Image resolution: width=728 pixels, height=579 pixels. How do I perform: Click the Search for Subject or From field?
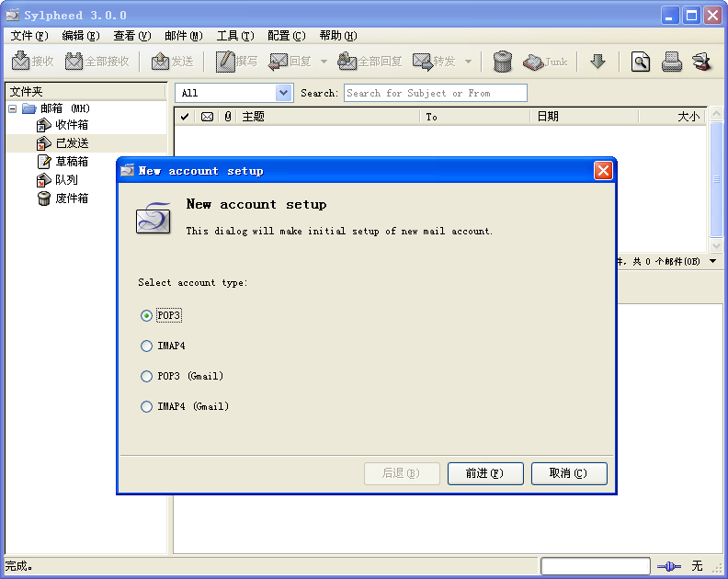click(436, 93)
